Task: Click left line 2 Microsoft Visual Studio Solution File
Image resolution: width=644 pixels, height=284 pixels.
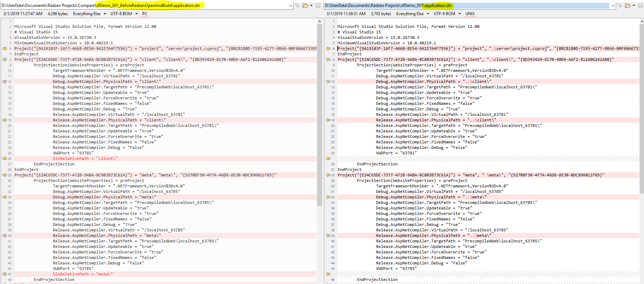Action: [x=85, y=26]
